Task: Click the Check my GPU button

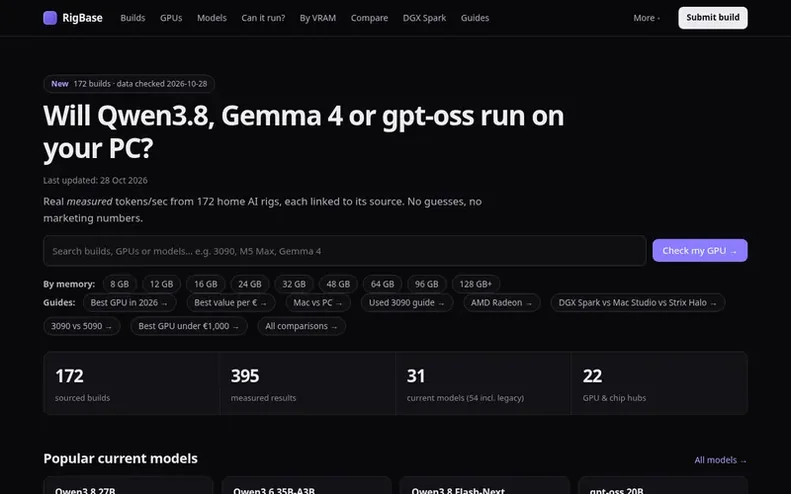Action: click(700, 251)
